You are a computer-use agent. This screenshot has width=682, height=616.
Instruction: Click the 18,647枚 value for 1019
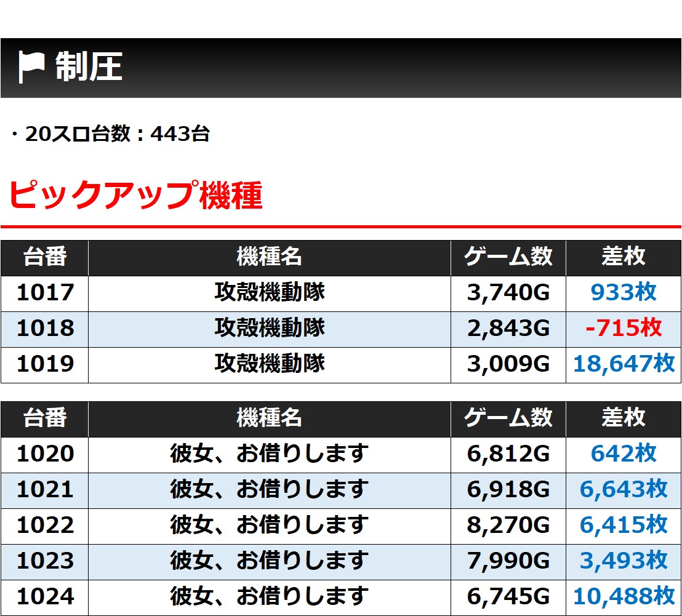[x=624, y=364]
